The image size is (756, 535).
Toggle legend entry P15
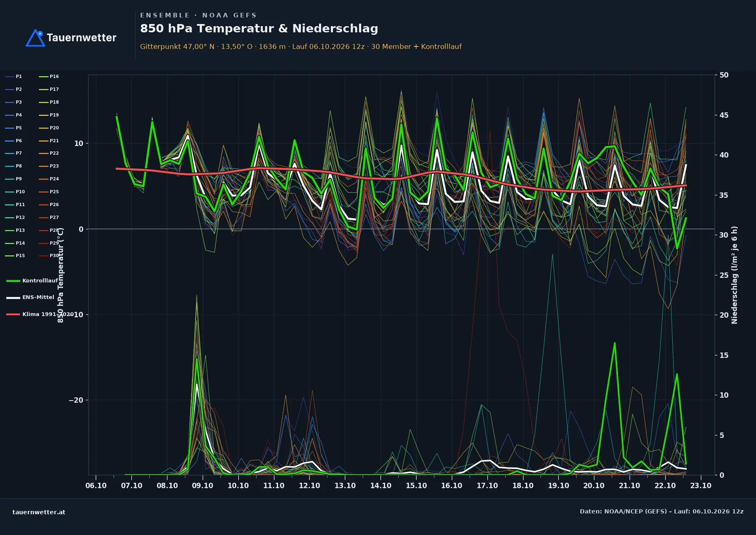pos(15,255)
